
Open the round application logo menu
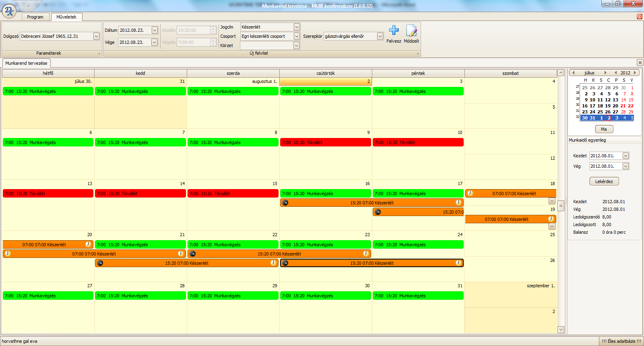tap(9, 11)
